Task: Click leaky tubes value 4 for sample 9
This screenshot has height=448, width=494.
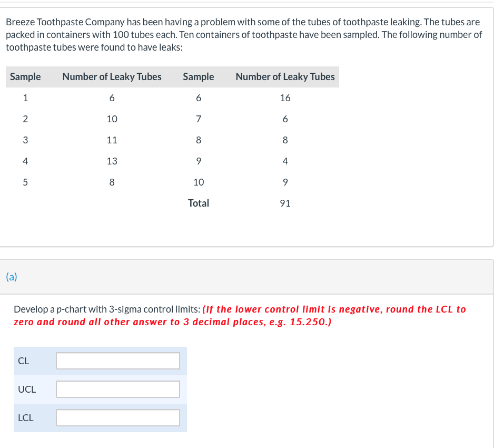Action: (285, 161)
